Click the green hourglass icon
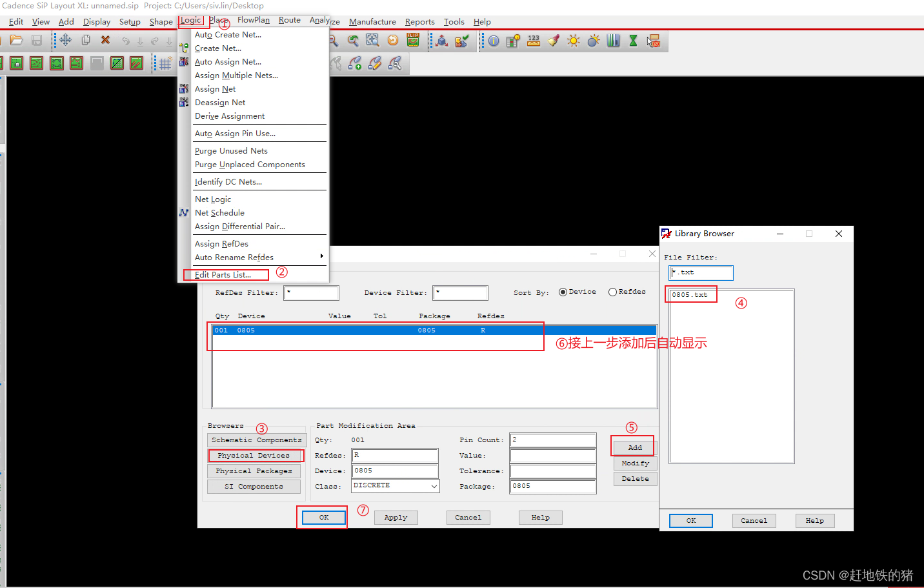Image resolution: width=924 pixels, height=588 pixels. (x=634, y=41)
